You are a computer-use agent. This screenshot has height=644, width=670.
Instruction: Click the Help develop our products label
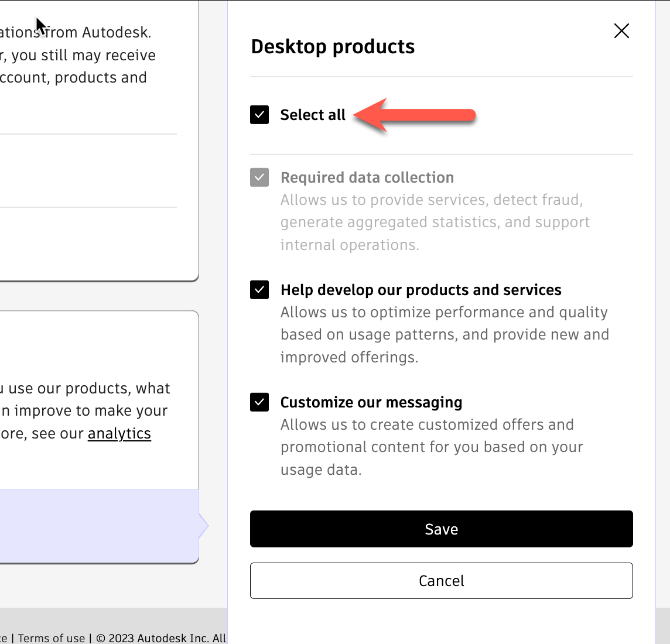click(421, 290)
